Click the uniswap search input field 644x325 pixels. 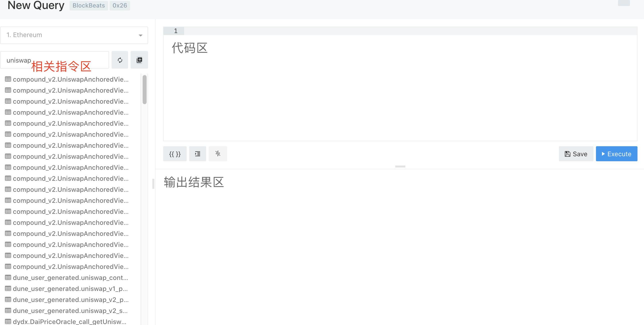(55, 60)
